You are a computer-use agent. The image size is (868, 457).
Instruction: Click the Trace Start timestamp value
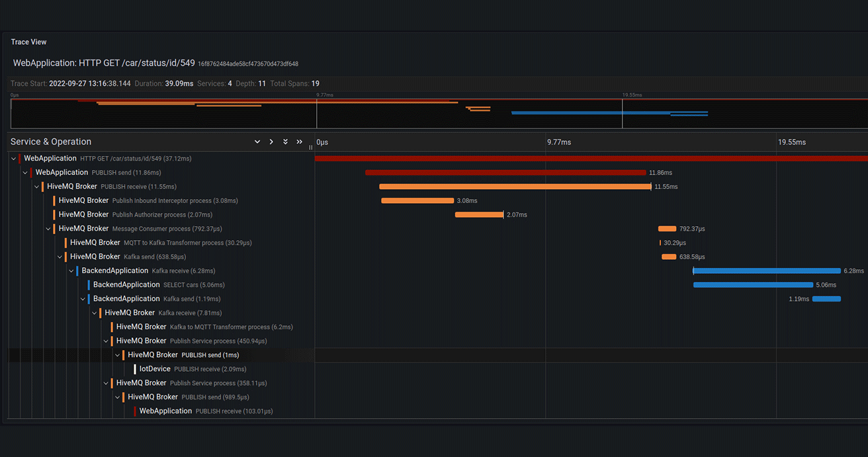click(x=90, y=83)
